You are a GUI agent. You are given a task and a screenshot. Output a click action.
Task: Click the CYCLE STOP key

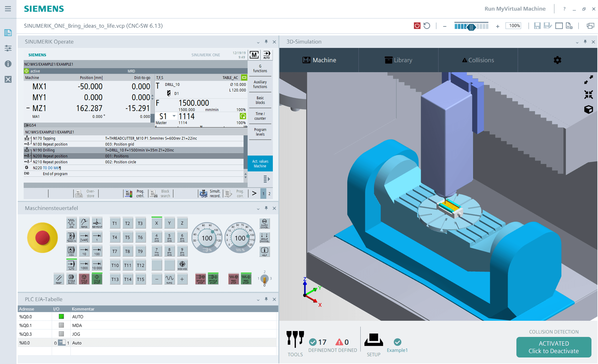tap(84, 279)
